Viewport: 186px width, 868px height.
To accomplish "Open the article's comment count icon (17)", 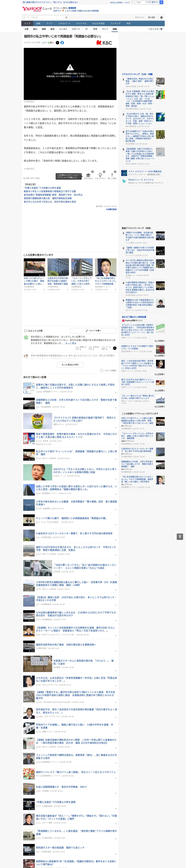I will 44,43.
